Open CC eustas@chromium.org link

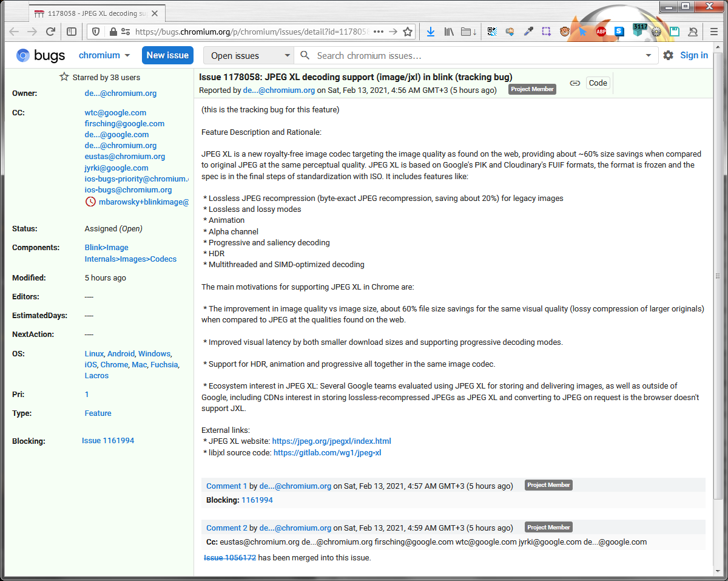tap(125, 157)
